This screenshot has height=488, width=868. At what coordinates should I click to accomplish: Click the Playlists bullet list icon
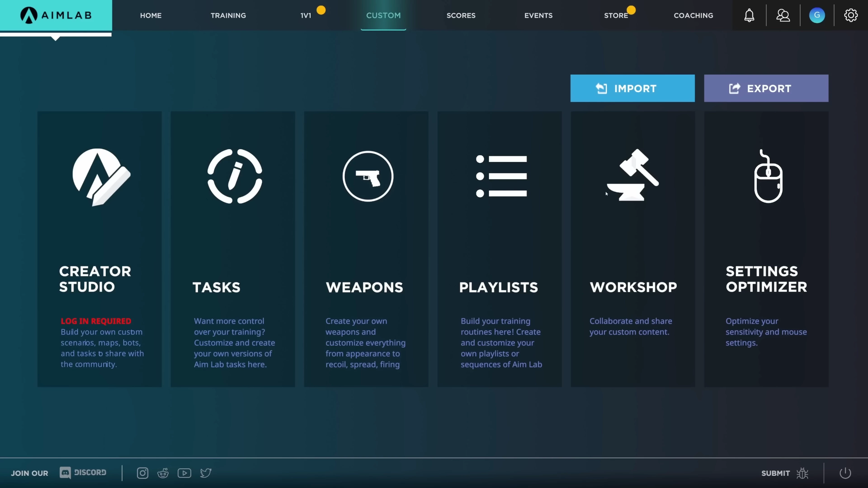coord(501,176)
